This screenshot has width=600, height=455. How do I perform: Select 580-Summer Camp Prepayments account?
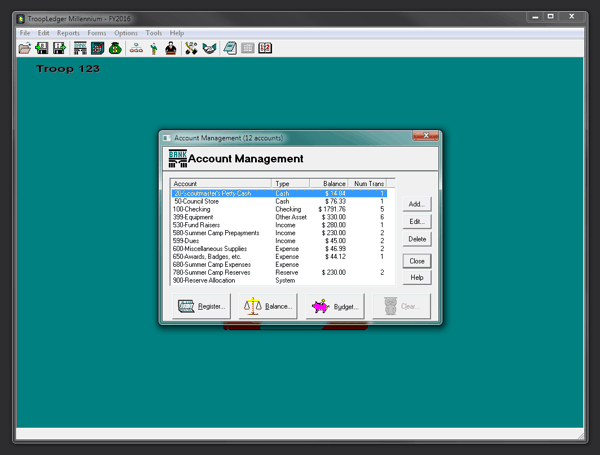point(279,233)
